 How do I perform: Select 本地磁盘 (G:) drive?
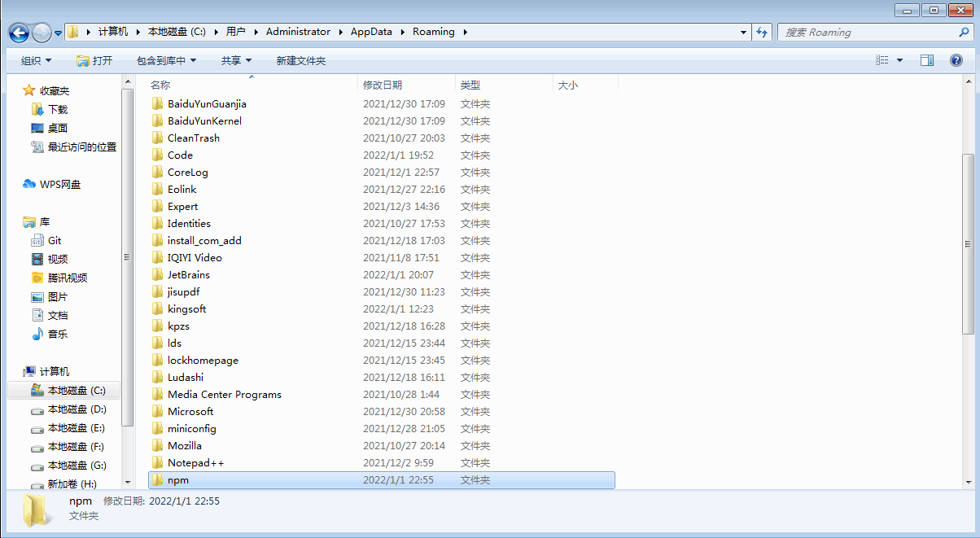[77, 466]
